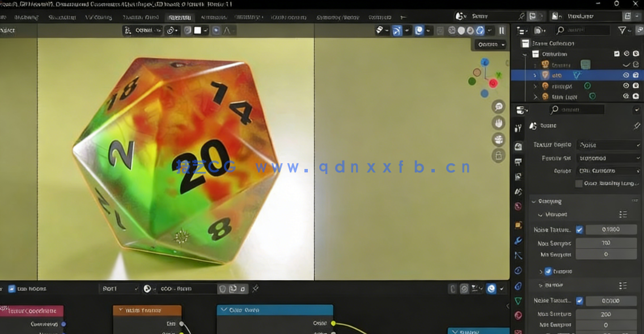
Task: Select the Material Properties sphere icon
Action: tap(518, 316)
